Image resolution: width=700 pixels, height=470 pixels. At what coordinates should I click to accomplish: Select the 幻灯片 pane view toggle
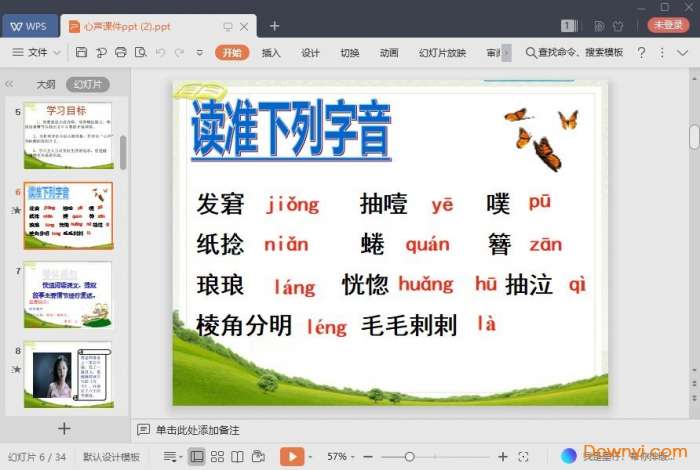tap(87, 85)
